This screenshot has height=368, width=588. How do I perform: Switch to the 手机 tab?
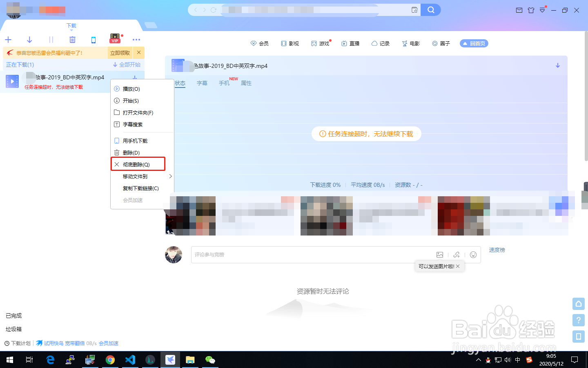pyautogui.click(x=224, y=83)
